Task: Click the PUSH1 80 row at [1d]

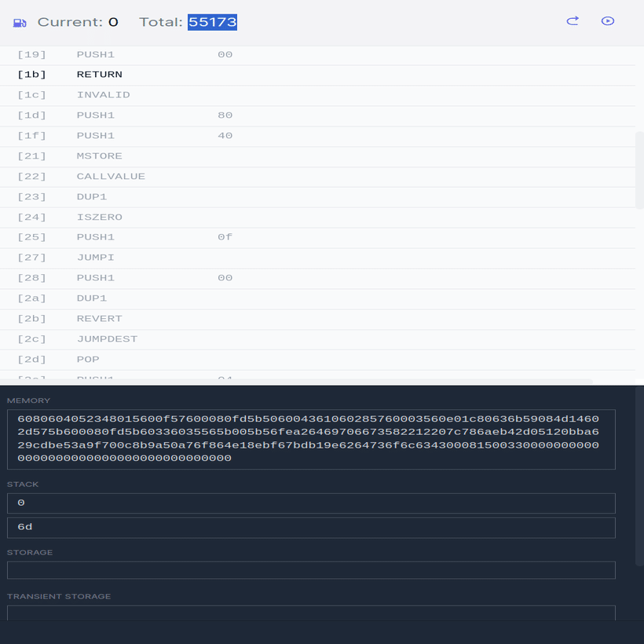Action: (317, 115)
